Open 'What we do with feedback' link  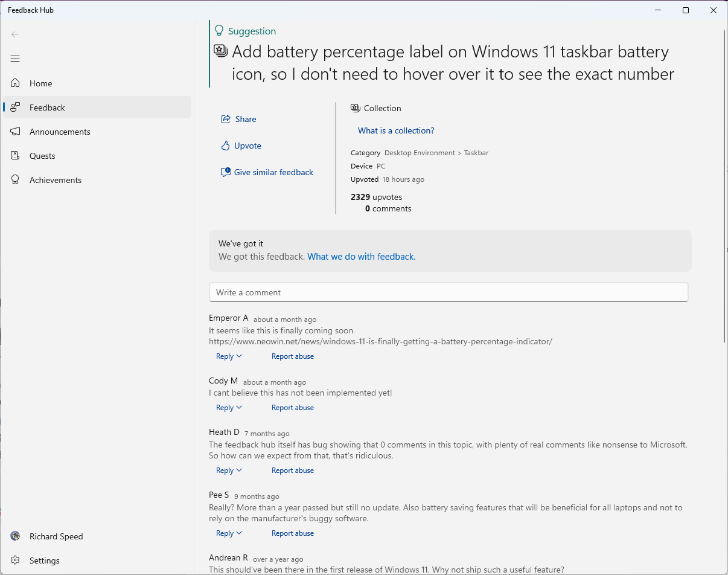[x=362, y=257]
